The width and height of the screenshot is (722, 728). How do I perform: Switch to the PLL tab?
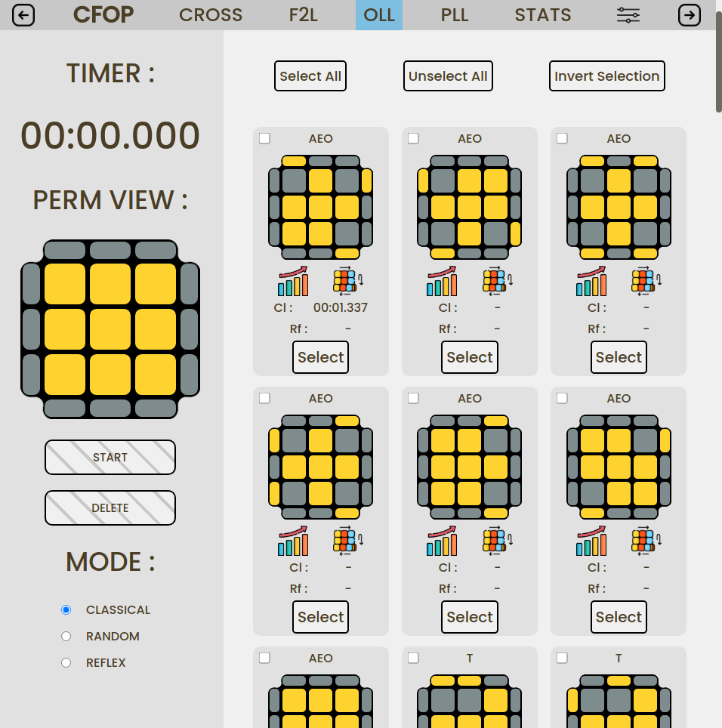coord(455,15)
